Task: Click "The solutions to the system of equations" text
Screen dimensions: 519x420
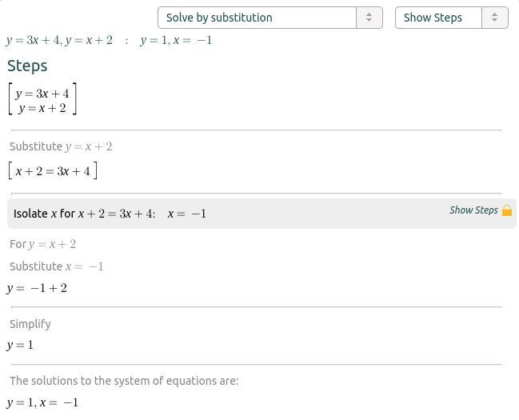Action: tap(124, 381)
